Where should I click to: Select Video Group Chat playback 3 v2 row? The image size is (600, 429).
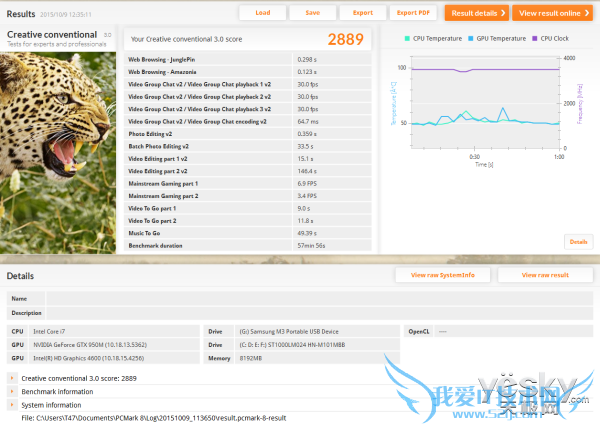(248, 109)
